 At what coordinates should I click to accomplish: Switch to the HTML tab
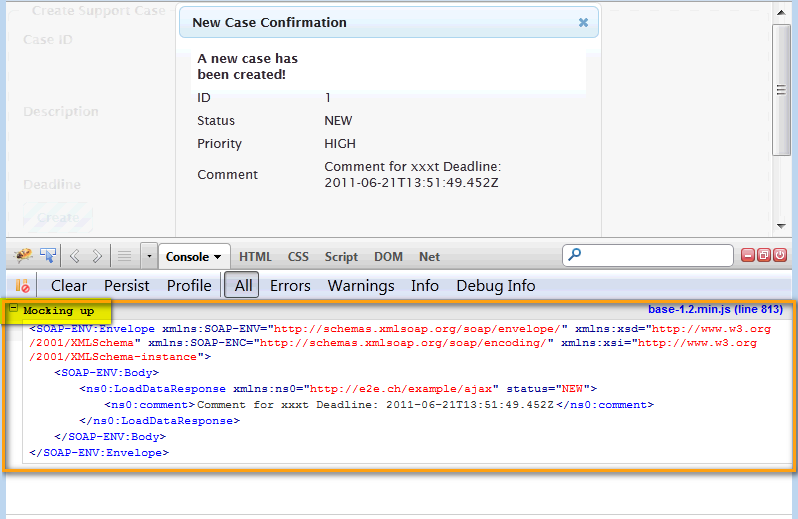click(x=255, y=257)
